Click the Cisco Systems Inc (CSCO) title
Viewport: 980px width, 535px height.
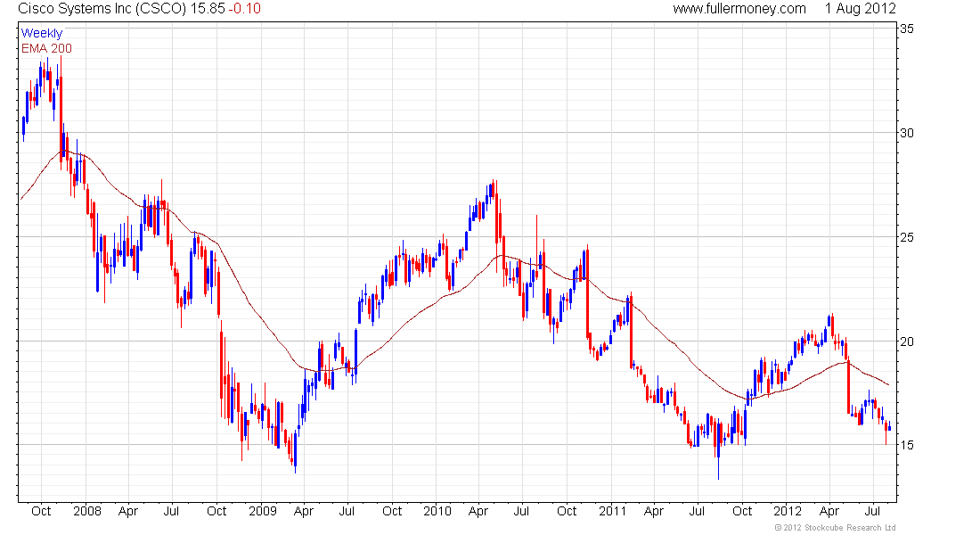pos(102,9)
